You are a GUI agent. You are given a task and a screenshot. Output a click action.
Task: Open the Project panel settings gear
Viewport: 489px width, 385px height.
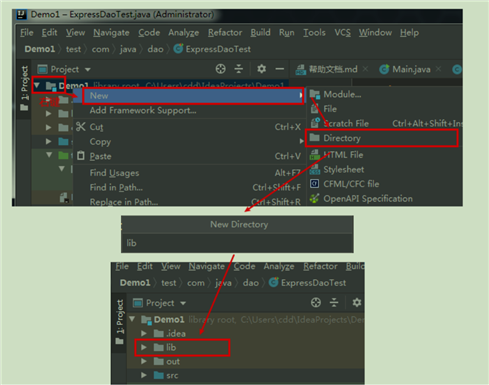(x=261, y=69)
